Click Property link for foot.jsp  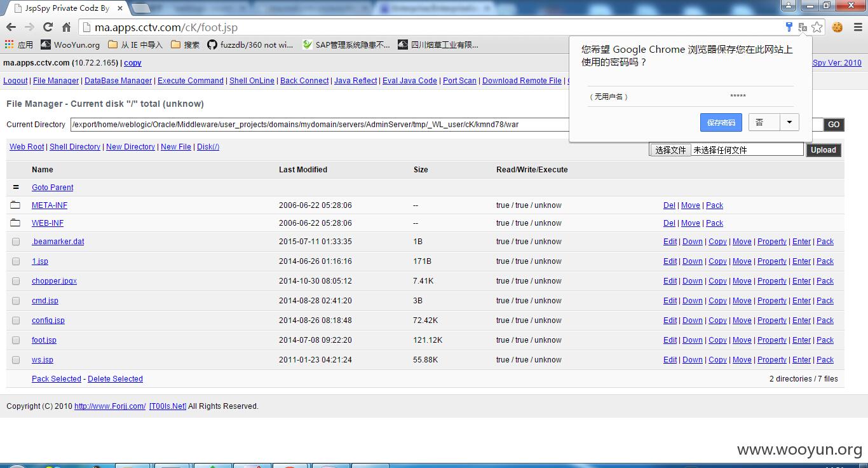(x=772, y=340)
